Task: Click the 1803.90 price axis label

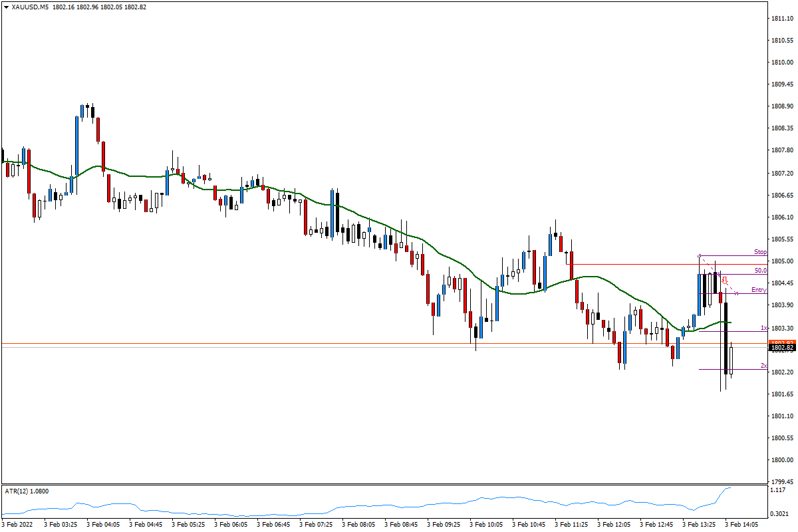Action: click(782, 305)
